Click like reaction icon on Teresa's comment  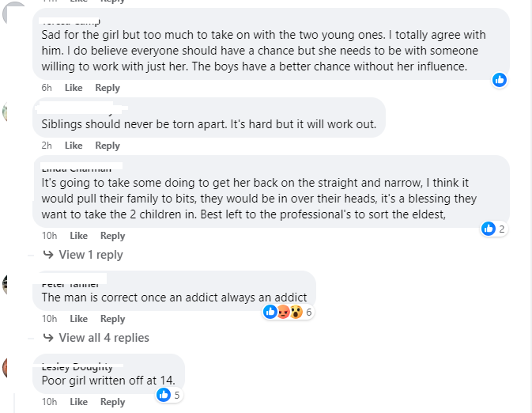[500, 80]
